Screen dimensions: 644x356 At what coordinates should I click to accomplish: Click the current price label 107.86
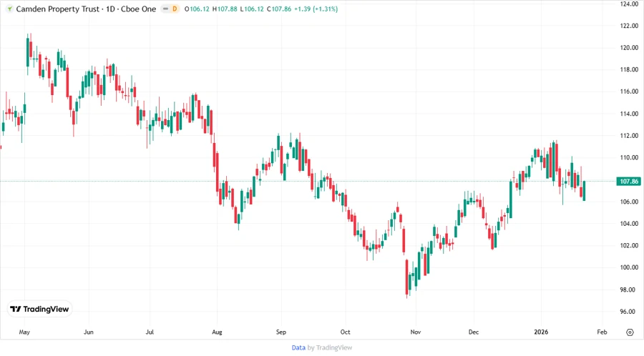click(628, 182)
